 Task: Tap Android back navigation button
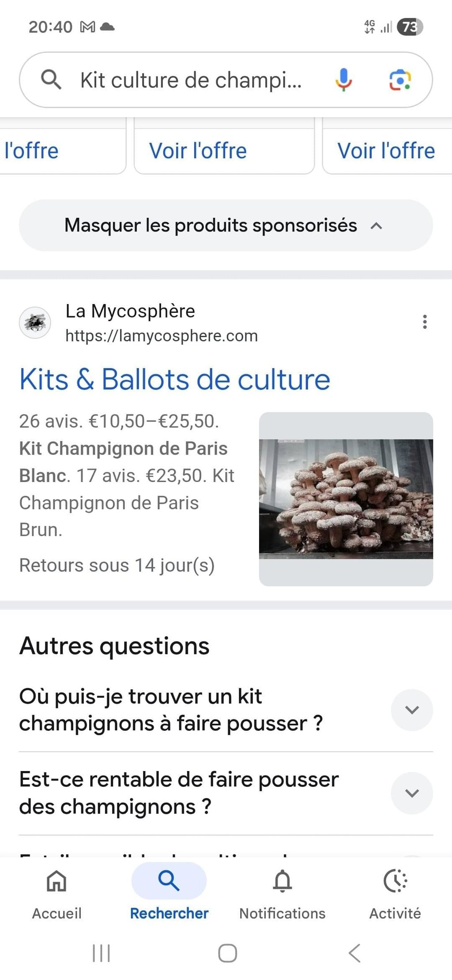pyautogui.click(x=354, y=953)
